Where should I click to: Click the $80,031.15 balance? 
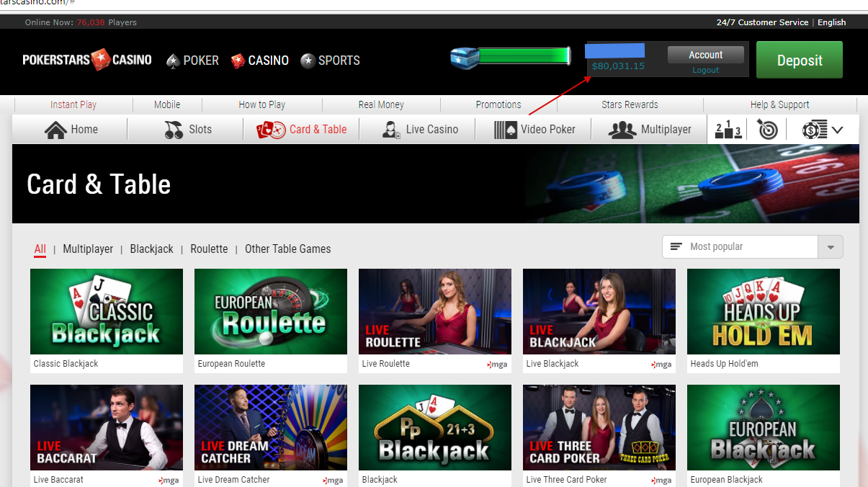pos(618,66)
